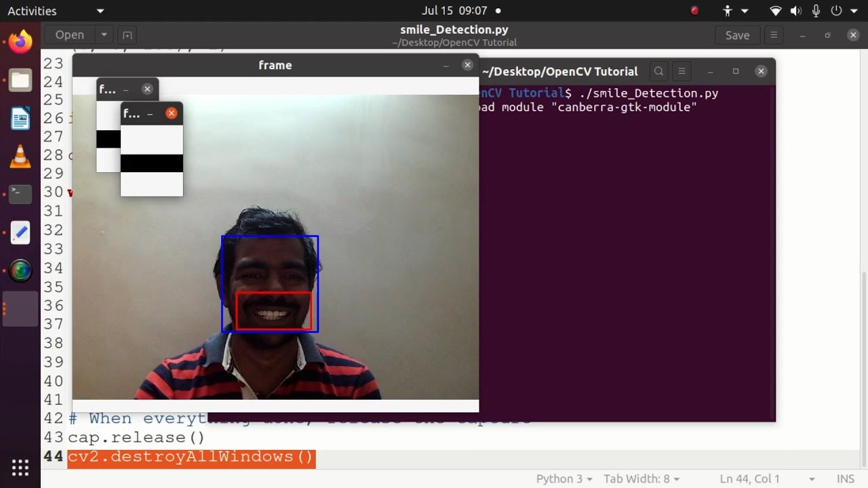Click the INS insert mode indicator
Image resolution: width=868 pixels, height=488 pixels.
click(846, 479)
